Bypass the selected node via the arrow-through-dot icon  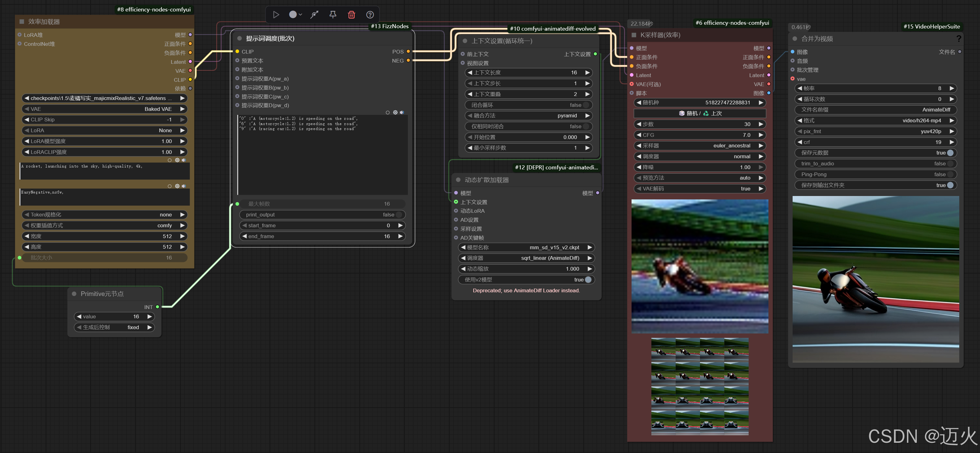(x=314, y=15)
